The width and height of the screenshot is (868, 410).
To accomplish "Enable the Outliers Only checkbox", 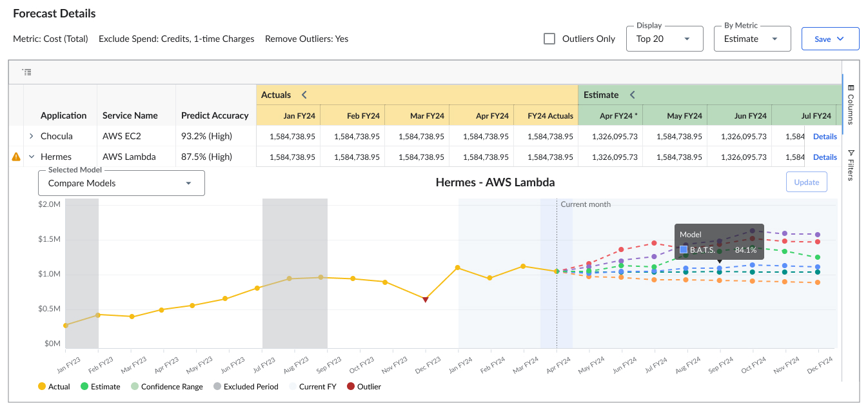I will click(549, 39).
